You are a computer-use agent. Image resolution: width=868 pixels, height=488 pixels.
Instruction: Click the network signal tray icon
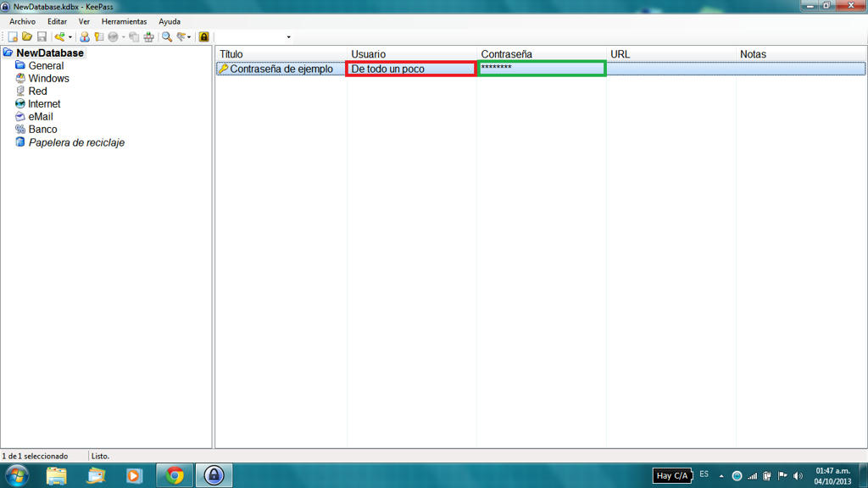coord(753,476)
